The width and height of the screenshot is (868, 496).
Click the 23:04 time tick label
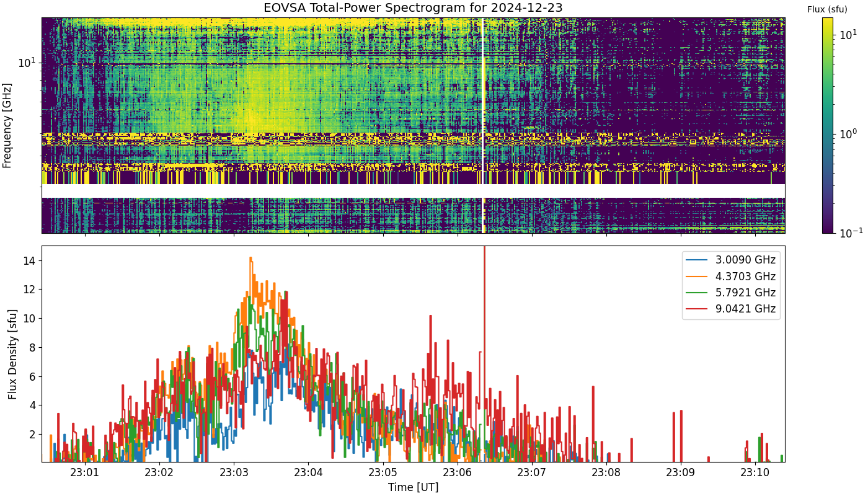click(308, 473)
